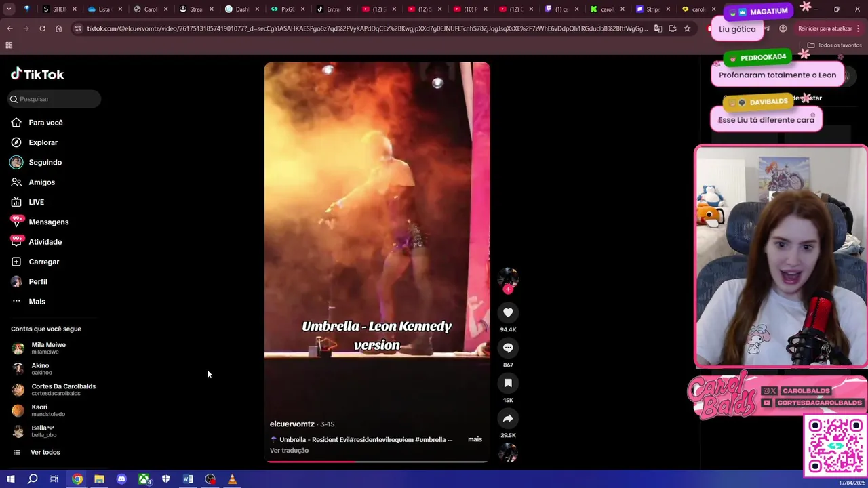The height and width of the screenshot is (488, 868).
Task: Switch to the PixG browser tab
Action: [x=287, y=9]
